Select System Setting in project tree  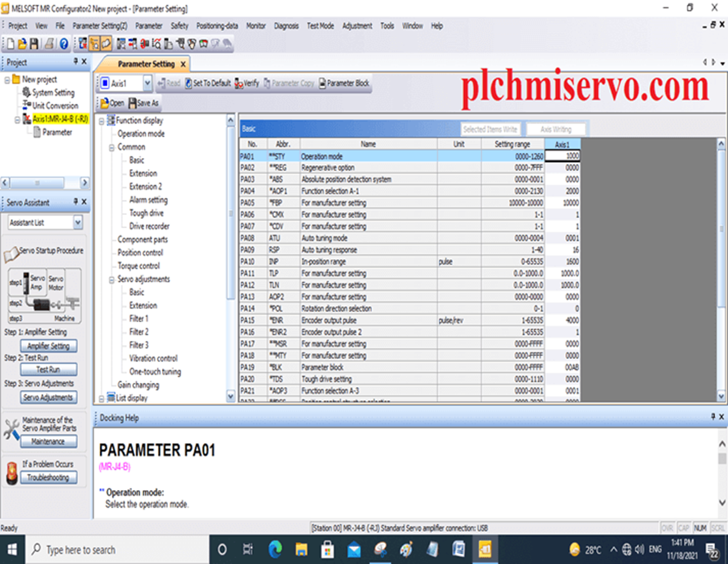click(x=53, y=93)
